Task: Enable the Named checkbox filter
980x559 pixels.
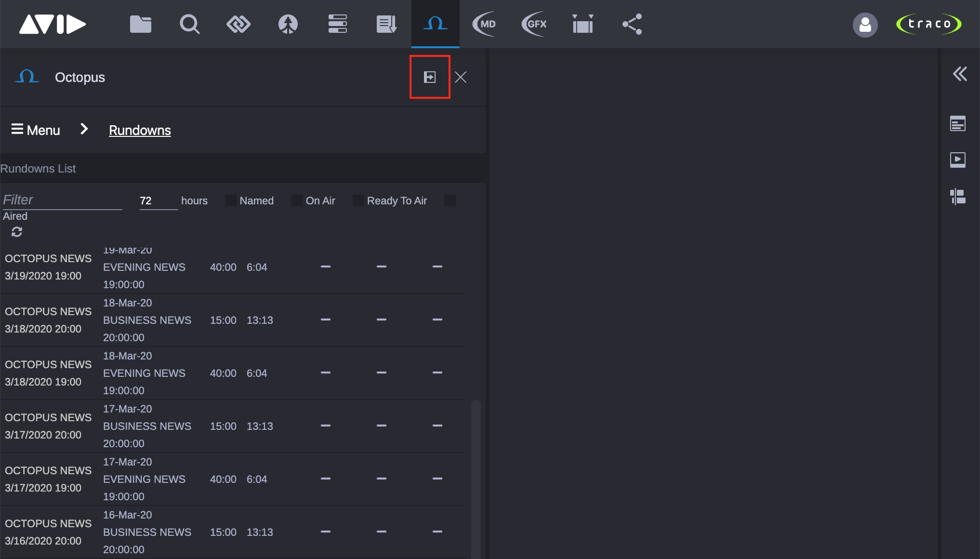Action: coord(231,200)
